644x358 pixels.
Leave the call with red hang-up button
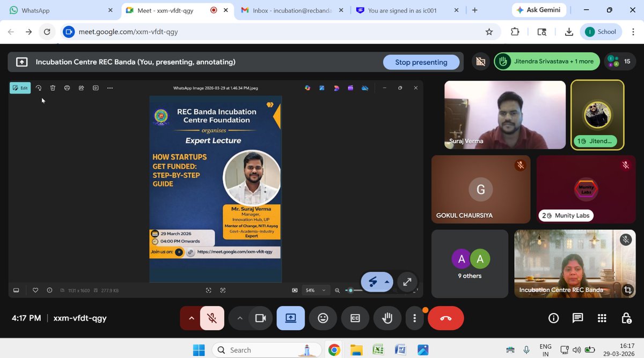446,318
